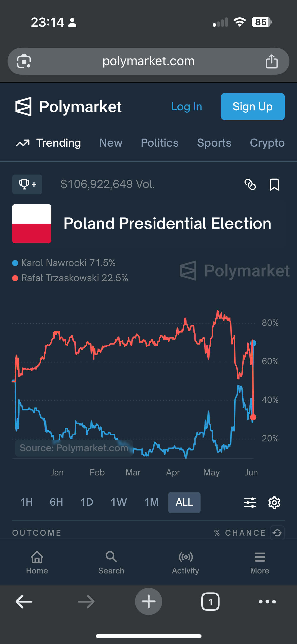Go to the Crypto category tab
Viewport: 297px width, 644px height.
(267, 143)
